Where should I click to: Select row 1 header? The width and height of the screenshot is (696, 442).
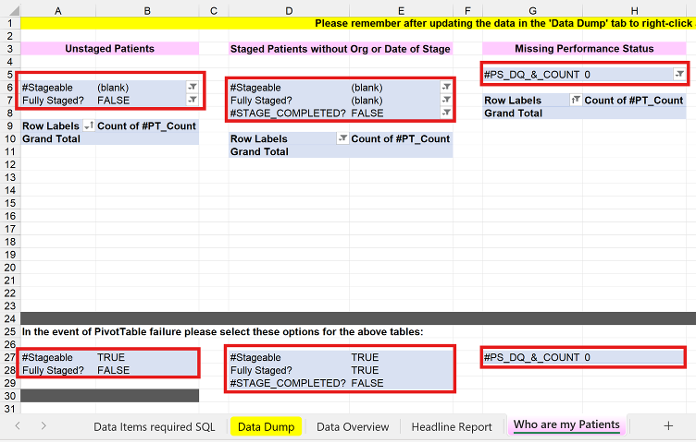coord(10,23)
